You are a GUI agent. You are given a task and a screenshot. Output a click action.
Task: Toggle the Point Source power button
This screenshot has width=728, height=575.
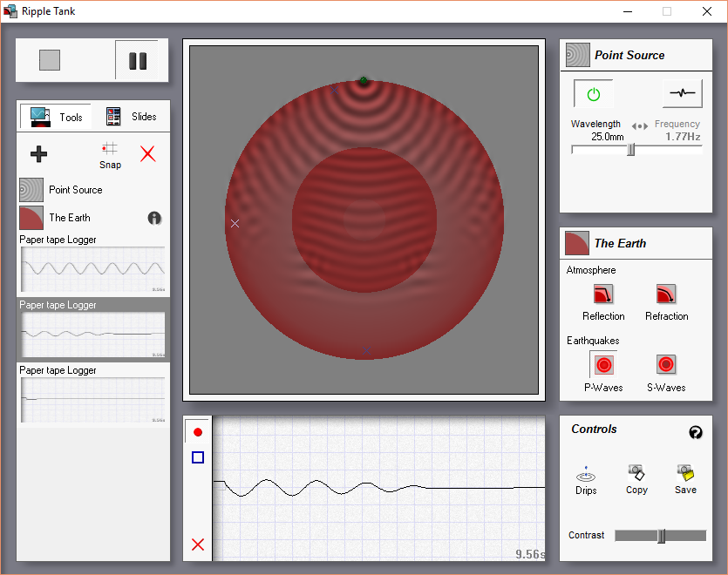click(x=594, y=94)
